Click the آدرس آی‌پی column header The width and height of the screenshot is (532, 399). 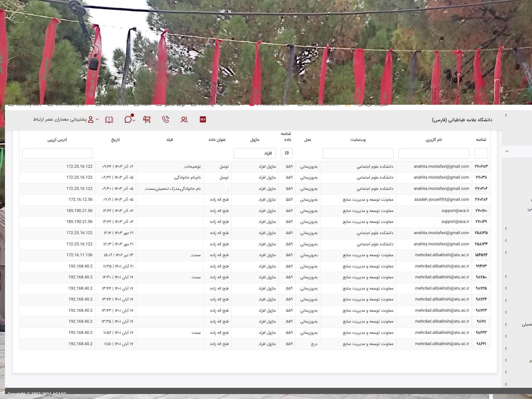tap(57, 140)
